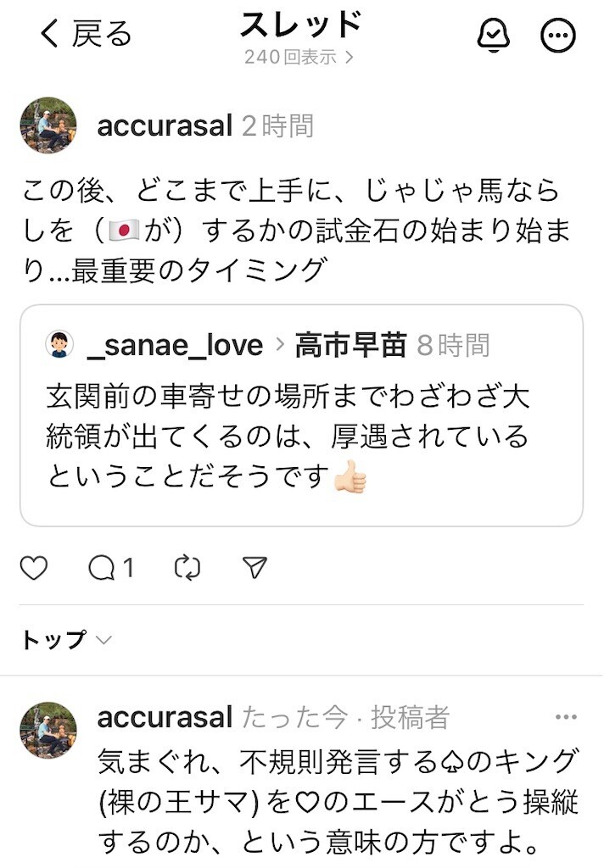Tap _sanae_love's small avatar
This screenshot has width=604, height=868.
59,344
